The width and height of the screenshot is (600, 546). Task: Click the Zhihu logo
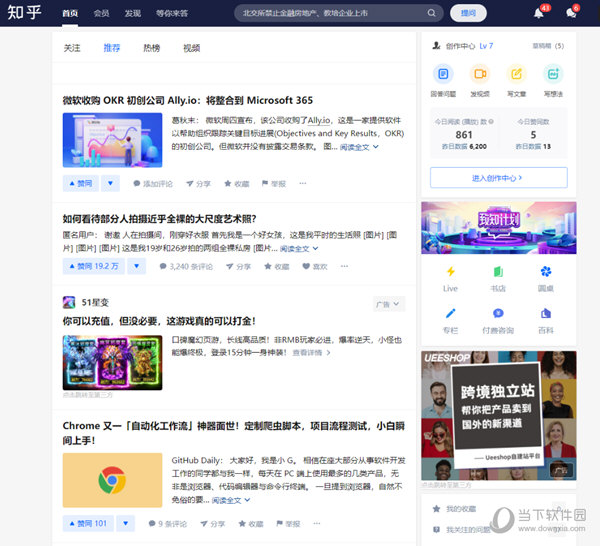(x=24, y=12)
